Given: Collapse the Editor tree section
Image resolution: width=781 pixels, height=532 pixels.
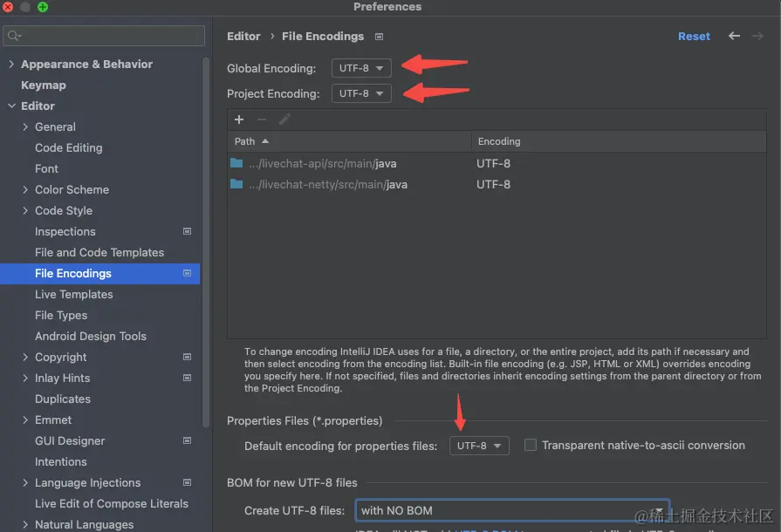Looking at the screenshot, I should [11, 106].
